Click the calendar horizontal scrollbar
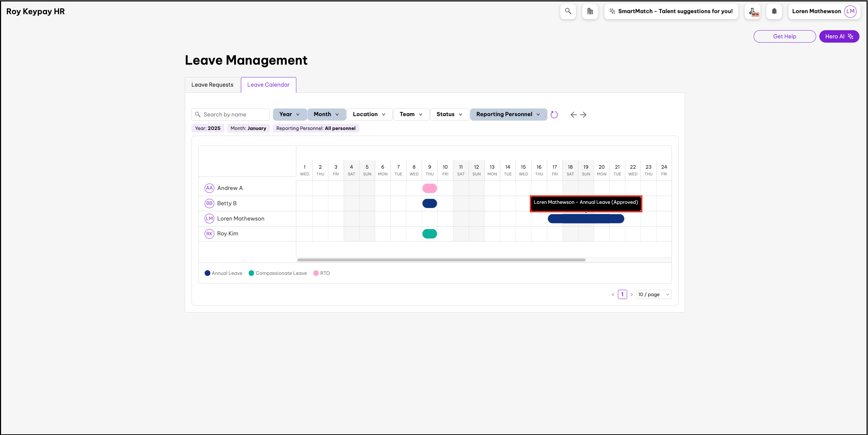 (441, 260)
